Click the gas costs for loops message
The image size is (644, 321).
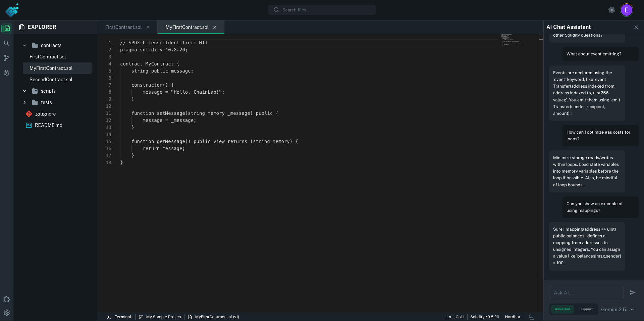tap(600, 136)
